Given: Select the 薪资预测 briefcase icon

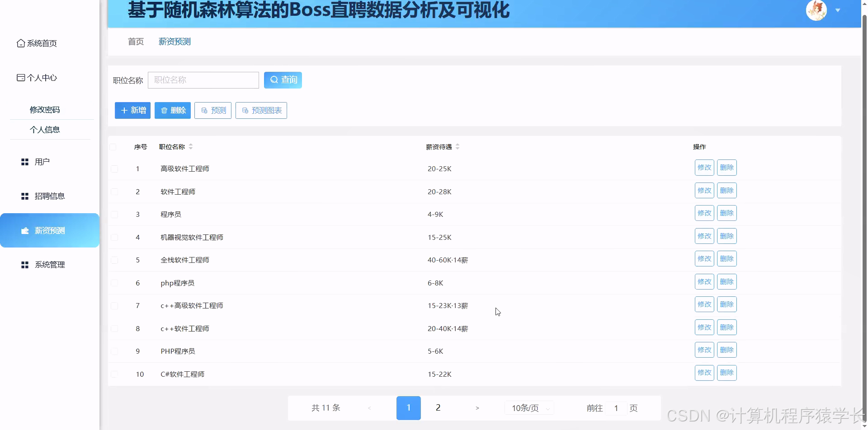Looking at the screenshot, I should point(25,230).
